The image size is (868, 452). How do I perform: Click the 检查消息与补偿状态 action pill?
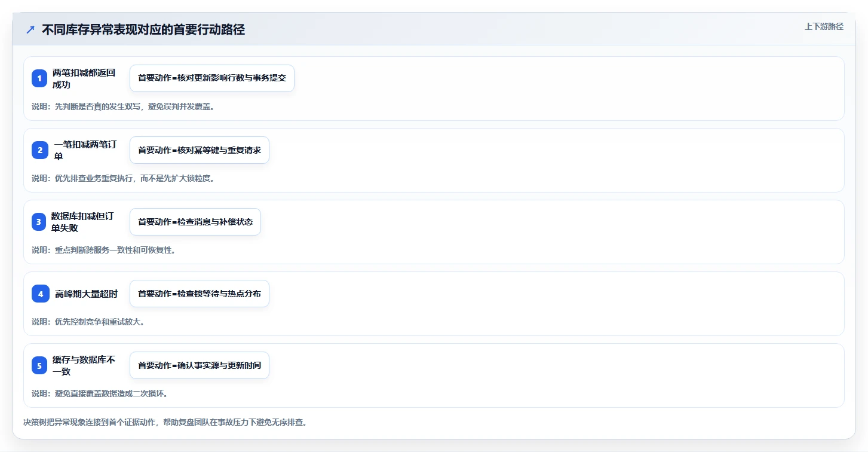(x=195, y=222)
